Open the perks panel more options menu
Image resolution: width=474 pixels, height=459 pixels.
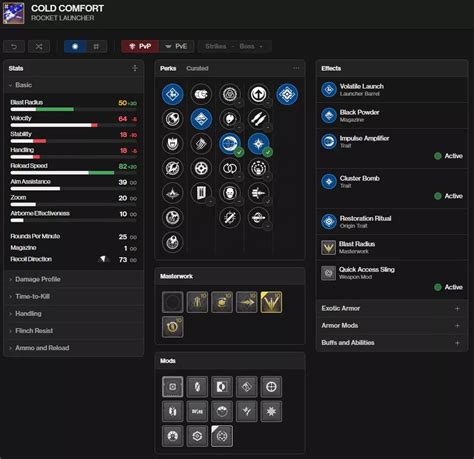296,68
